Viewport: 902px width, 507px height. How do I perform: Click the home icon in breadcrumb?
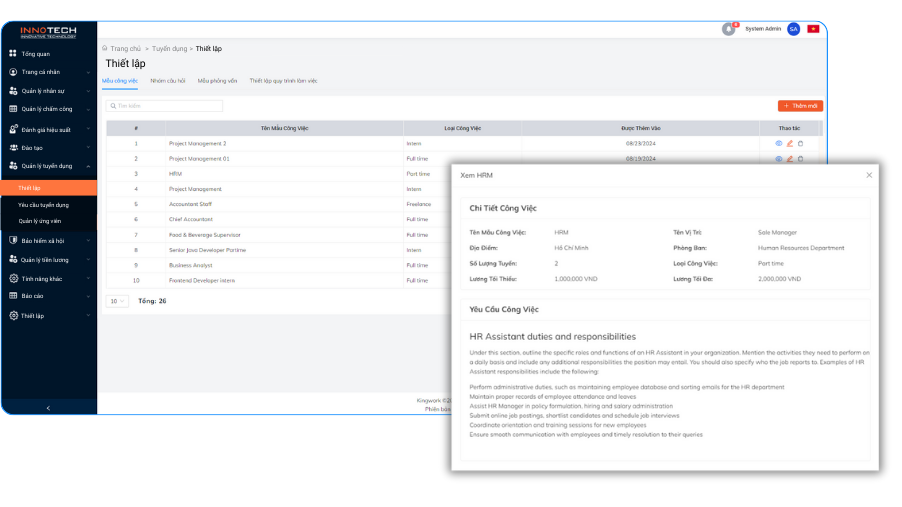(x=105, y=48)
